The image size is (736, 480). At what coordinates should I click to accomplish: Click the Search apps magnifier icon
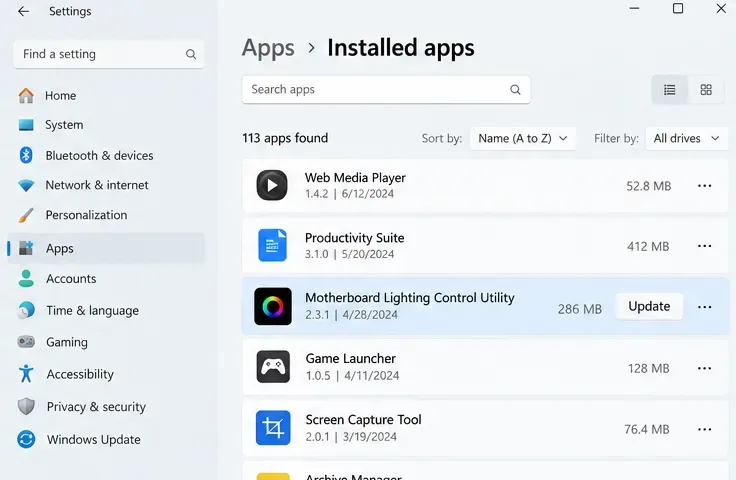click(x=515, y=90)
